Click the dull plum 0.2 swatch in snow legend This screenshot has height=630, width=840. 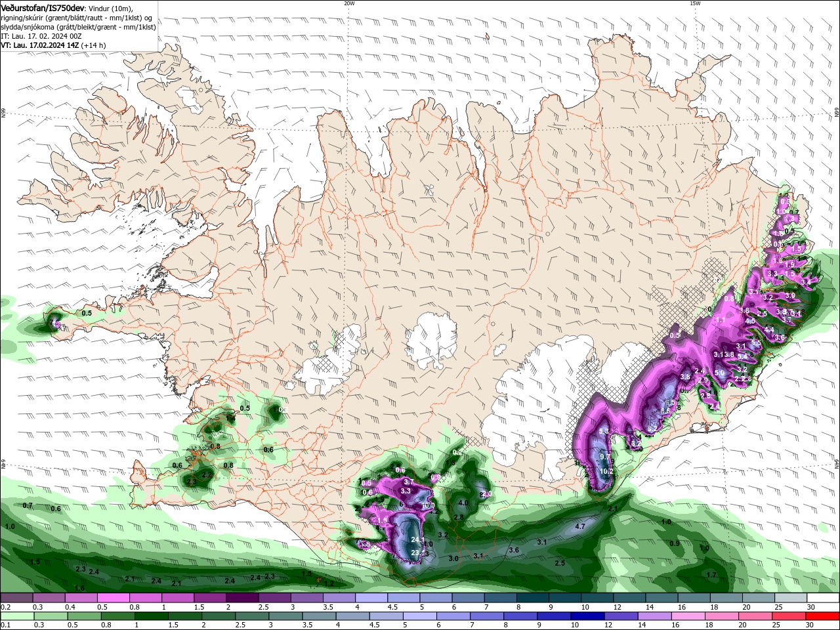click(x=17, y=598)
